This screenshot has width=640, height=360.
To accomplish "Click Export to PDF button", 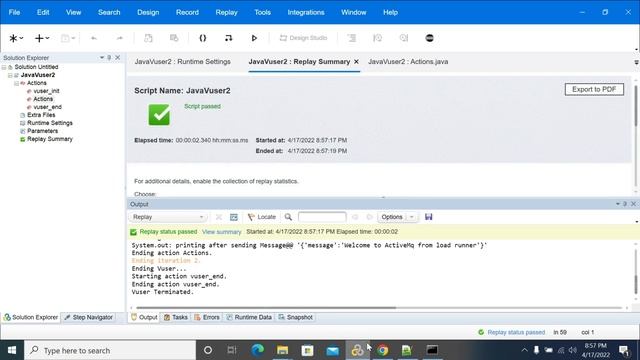I will click(594, 89).
